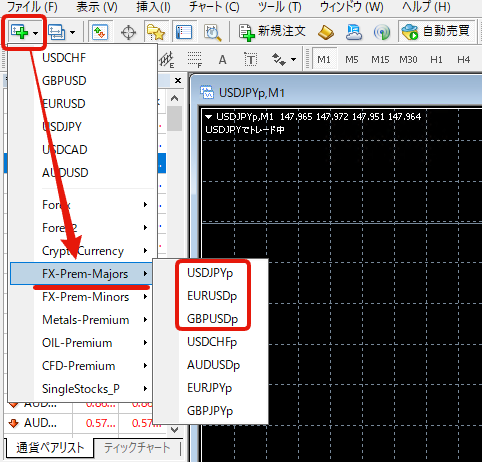The image size is (482, 462).
Task: Expand the CryptoCurrency submenu
Action: pyautogui.click(x=83, y=251)
